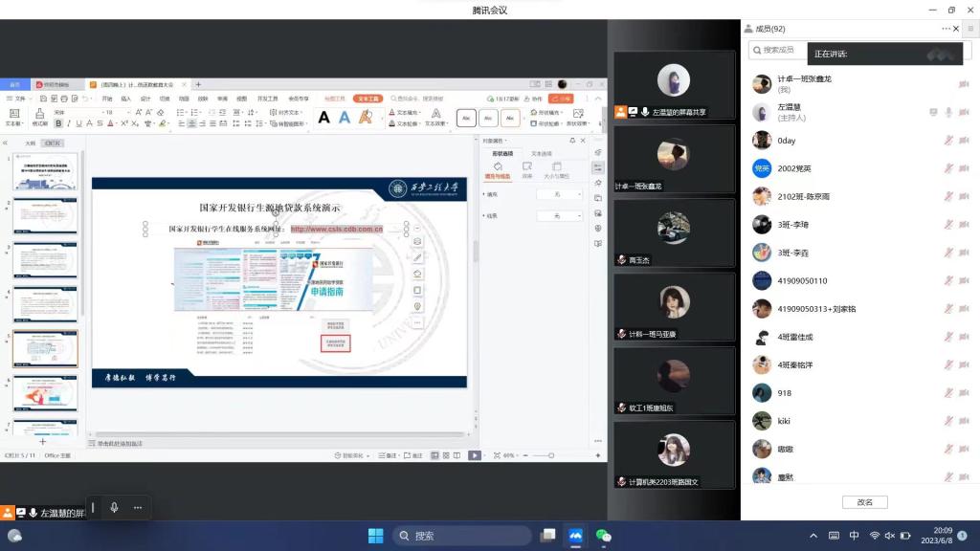Open Tencent Meeting icon in the taskbar

(576, 536)
